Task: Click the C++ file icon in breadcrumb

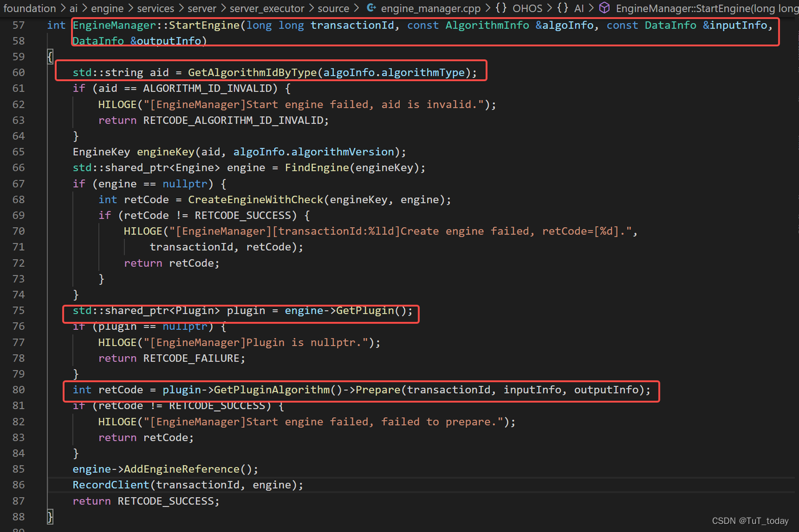Action: (371, 8)
